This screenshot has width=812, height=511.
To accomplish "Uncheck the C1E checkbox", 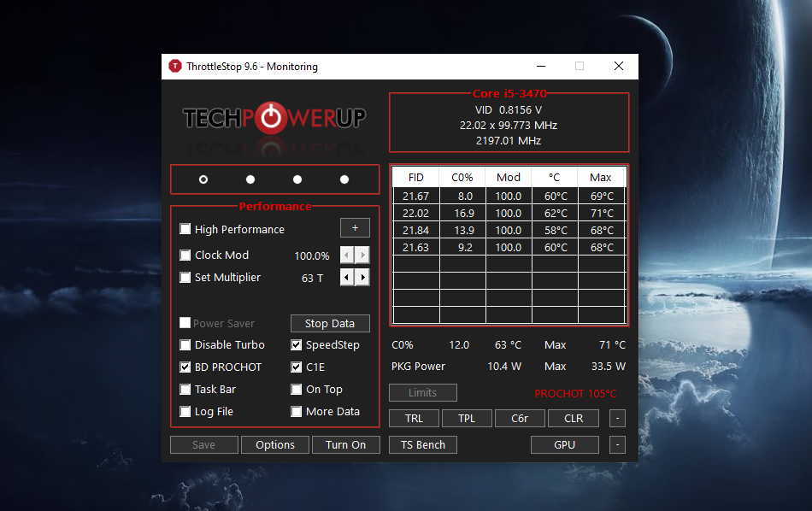I will pos(297,367).
